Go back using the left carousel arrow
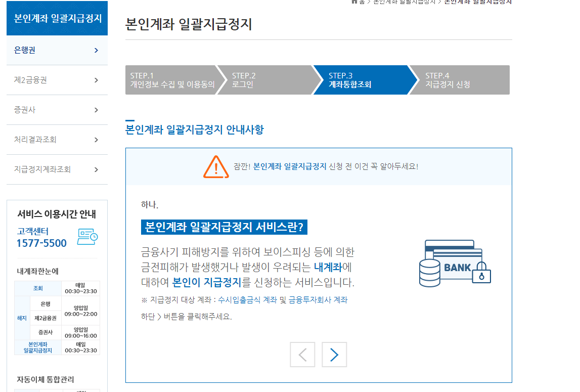The height and width of the screenshot is (392, 580). point(302,354)
